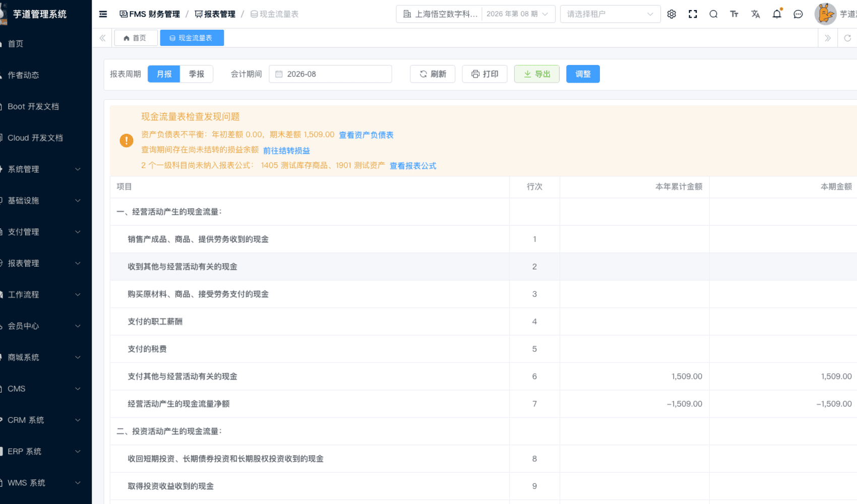Select row 经营活动产生的现金流量净额
The image size is (857, 504).
[x=483, y=404]
